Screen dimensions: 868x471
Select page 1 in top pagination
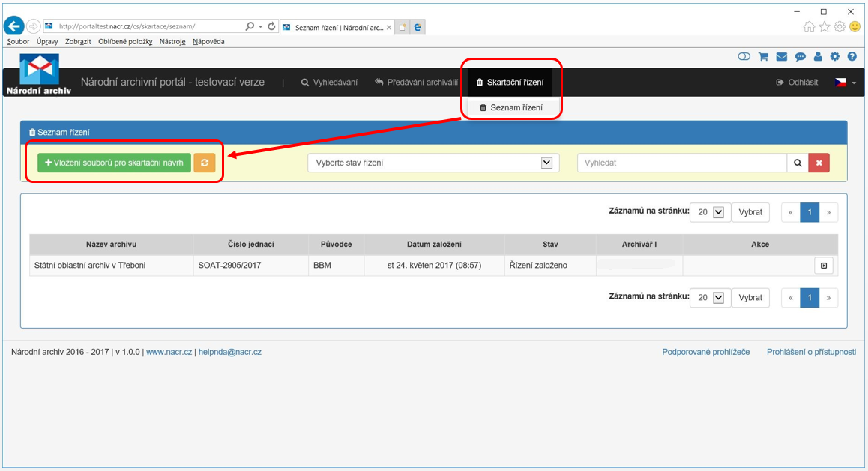[810, 212]
